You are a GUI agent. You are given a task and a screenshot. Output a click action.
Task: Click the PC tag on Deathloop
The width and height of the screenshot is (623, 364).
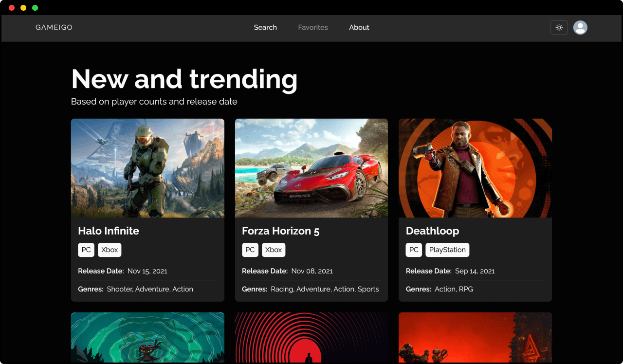tap(414, 250)
